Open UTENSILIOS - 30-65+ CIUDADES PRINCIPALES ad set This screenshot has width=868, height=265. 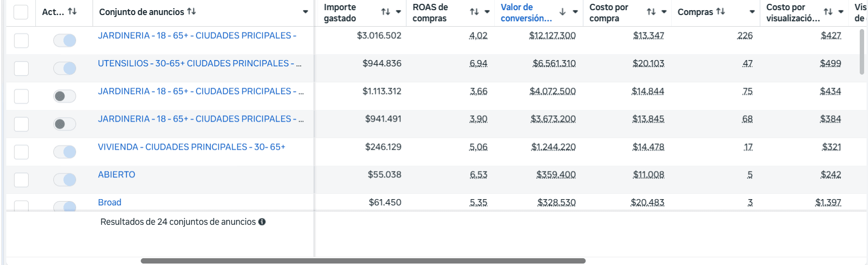coord(200,63)
